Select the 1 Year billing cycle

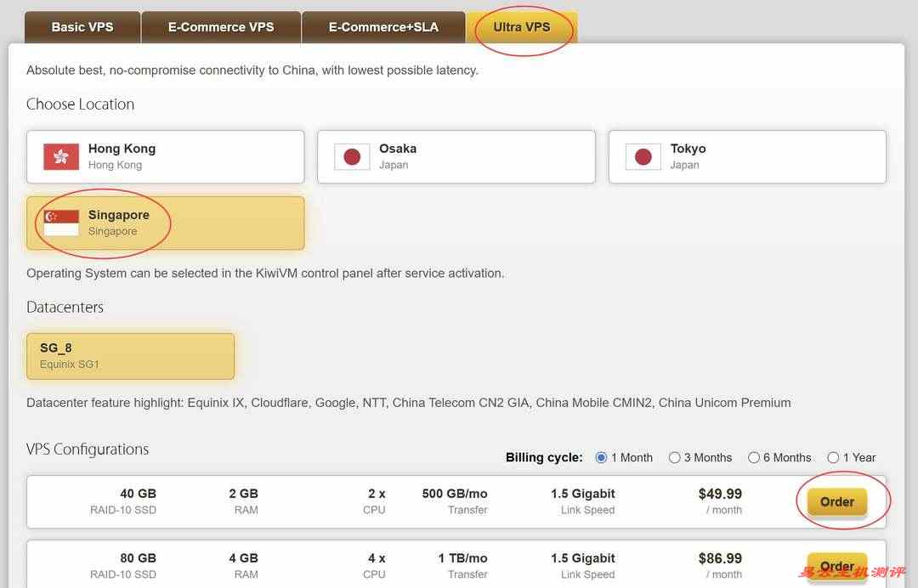click(833, 457)
